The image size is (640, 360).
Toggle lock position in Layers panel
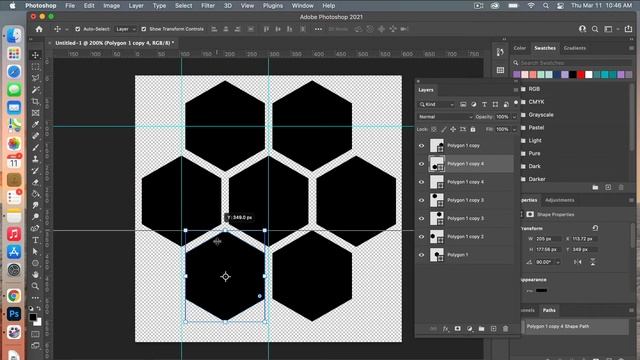point(453,129)
